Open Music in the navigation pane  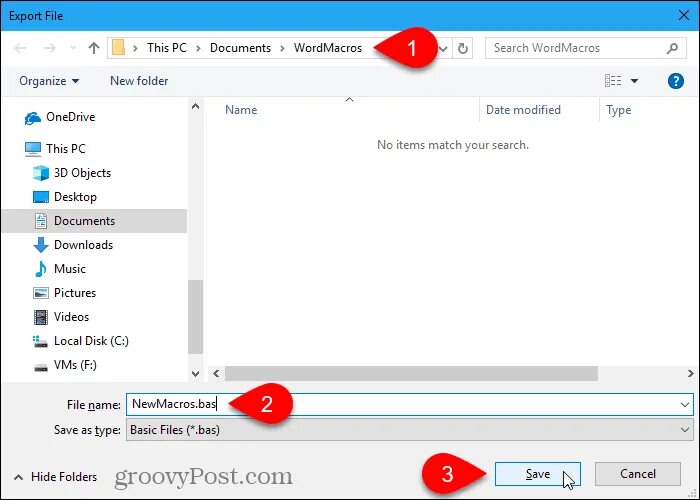pyautogui.click(x=59, y=269)
